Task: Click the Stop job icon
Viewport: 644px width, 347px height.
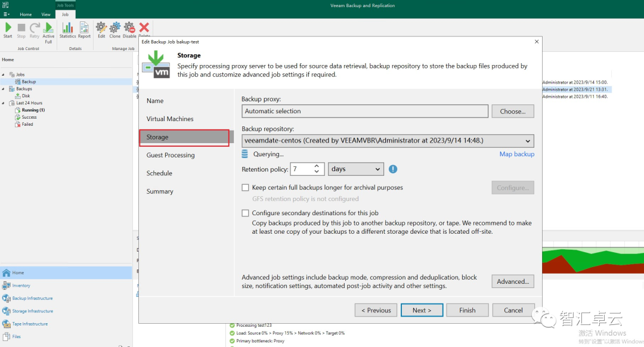Action: (x=21, y=30)
